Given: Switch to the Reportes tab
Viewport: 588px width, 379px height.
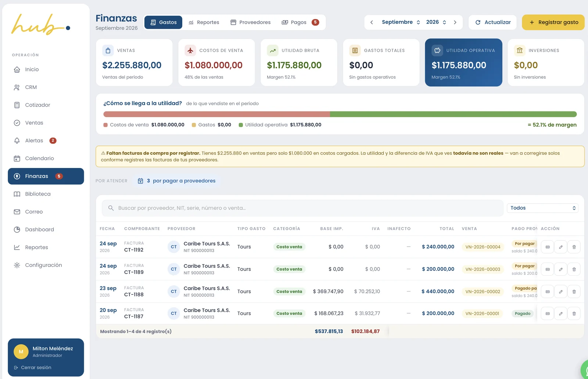Looking at the screenshot, I should click(x=204, y=22).
